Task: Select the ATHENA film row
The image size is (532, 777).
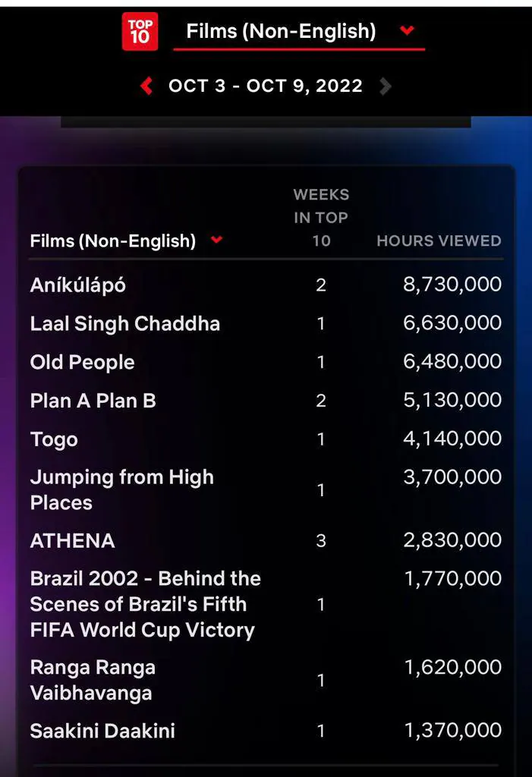Action: tap(266, 540)
